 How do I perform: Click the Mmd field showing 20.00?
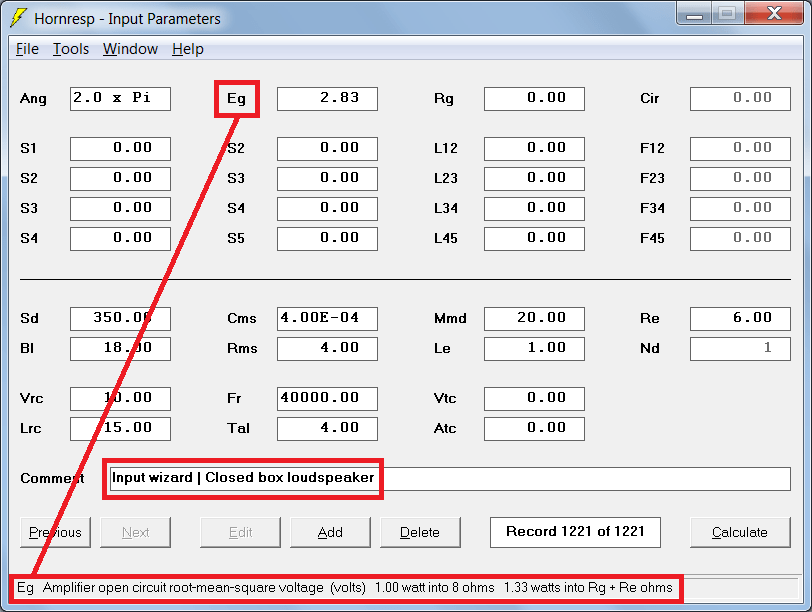[534, 318]
